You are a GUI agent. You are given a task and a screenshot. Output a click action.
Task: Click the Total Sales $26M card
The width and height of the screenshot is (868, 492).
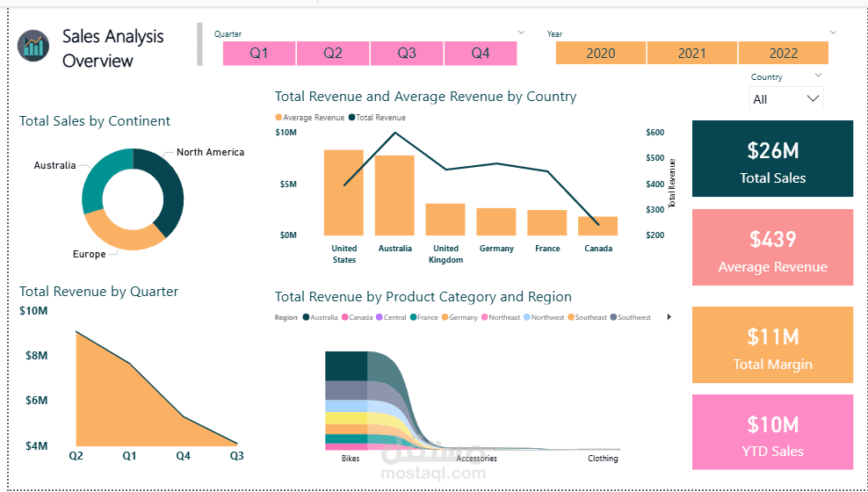pyautogui.click(x=772, y=159)
